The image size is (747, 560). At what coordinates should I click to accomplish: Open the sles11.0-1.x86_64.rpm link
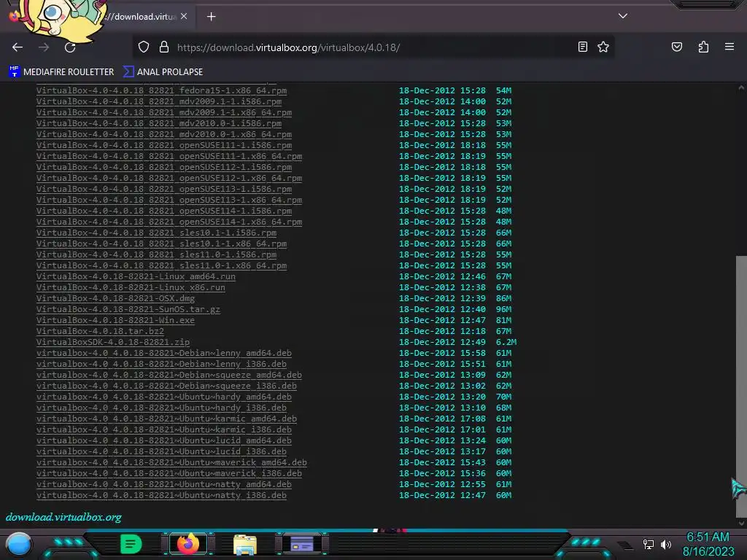click(161, 265)
